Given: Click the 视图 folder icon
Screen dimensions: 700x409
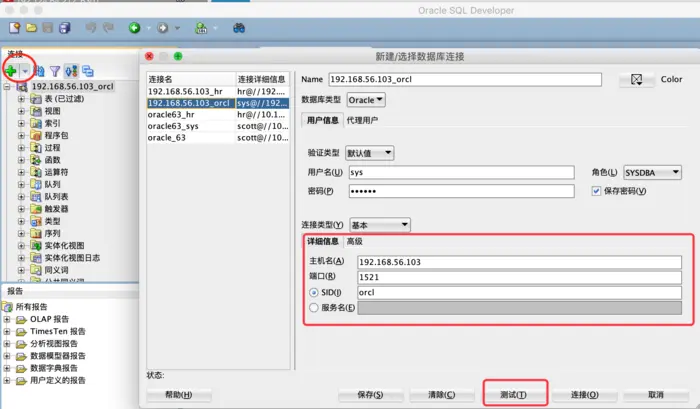Looking at the screenshot, I should [x=36, y=111].
